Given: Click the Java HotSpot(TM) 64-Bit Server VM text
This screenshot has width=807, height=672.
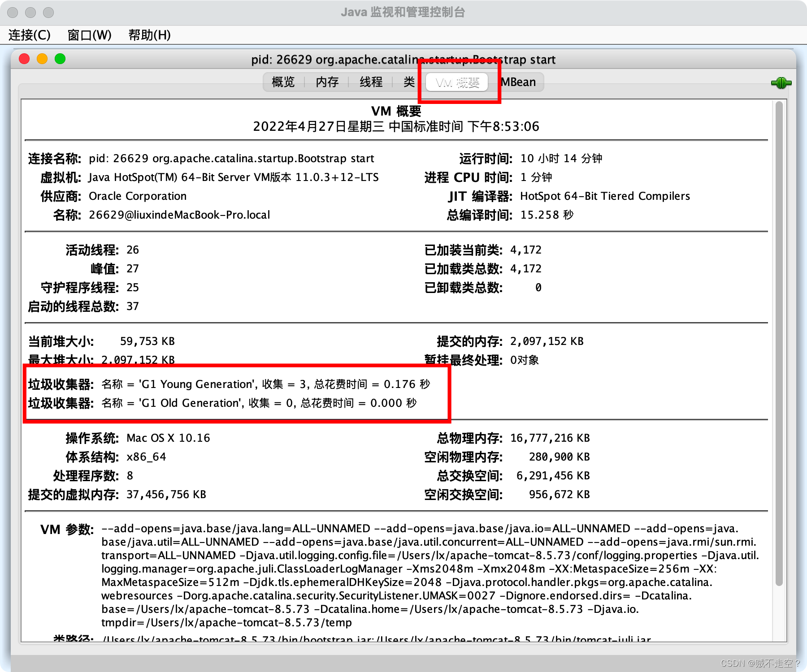Looking at the screenshot, I should [234, 177].
